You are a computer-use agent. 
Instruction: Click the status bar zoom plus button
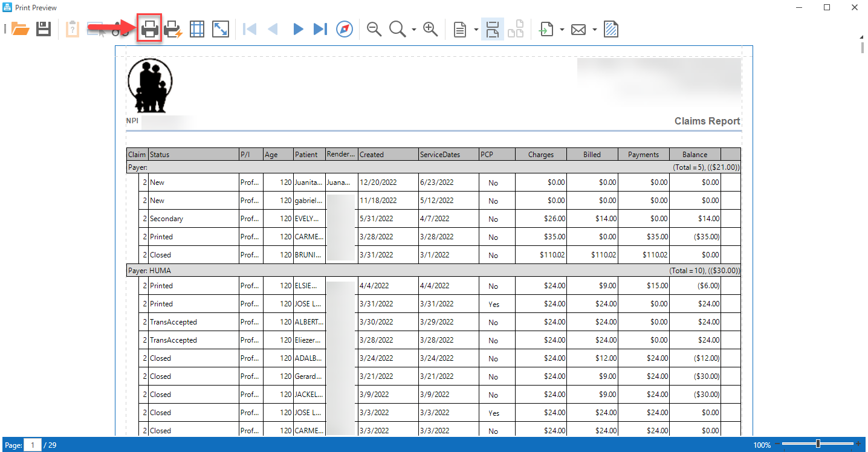coord(858,444)
